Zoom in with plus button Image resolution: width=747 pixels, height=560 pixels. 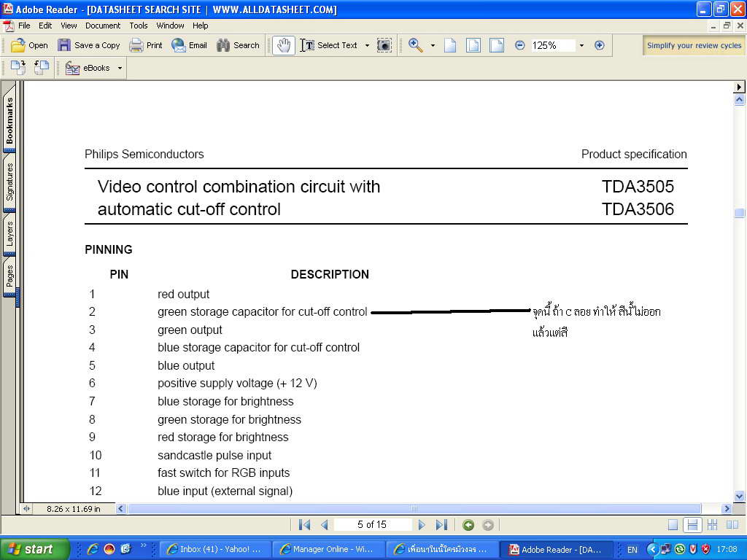click(x=600, y=45)
